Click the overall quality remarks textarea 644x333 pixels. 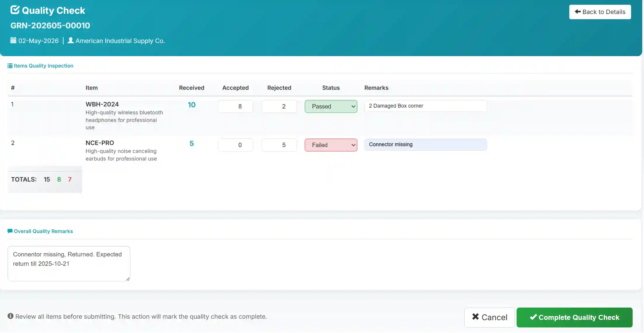(69, 263)
